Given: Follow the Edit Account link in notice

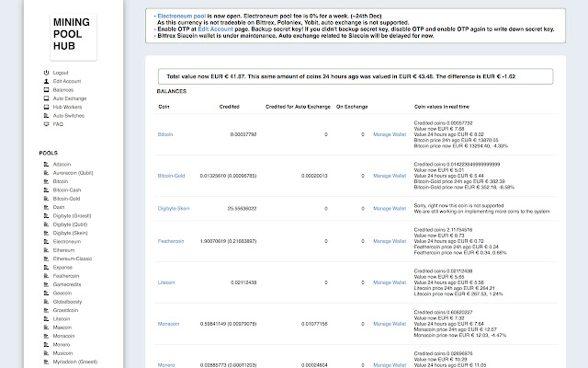Looking at the screenshot, I should click(215, 29).
